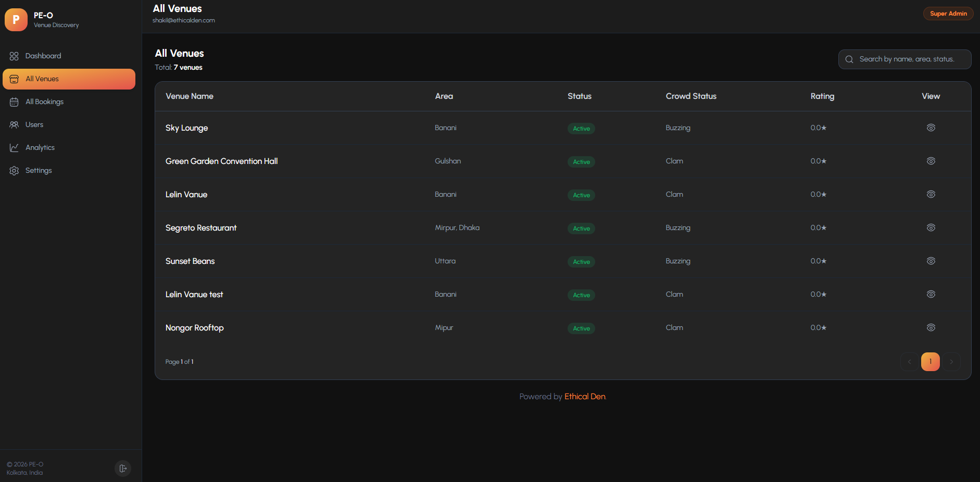Open Analytics menu item
The image size is (980, 482).
pos(69,148)
